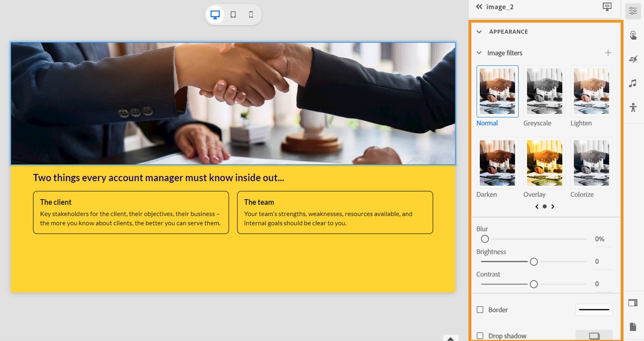The height and width of the screenshot is (341, 644).
Task: Apply the Colorize filter thumbnail
Action: 591,163
